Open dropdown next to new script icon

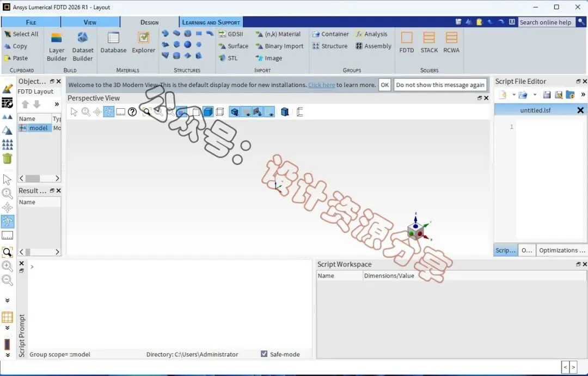coord(514,95)
